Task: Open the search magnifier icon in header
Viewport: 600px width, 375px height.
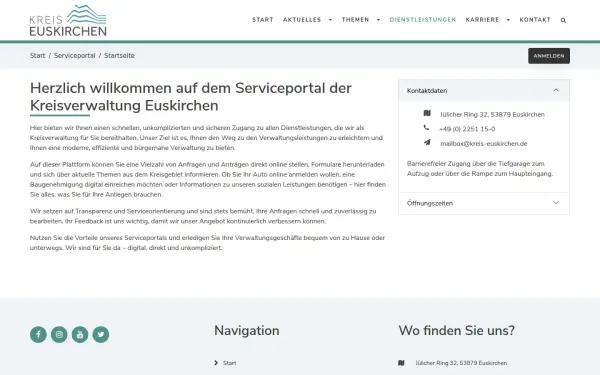Action: coord(563,20)
